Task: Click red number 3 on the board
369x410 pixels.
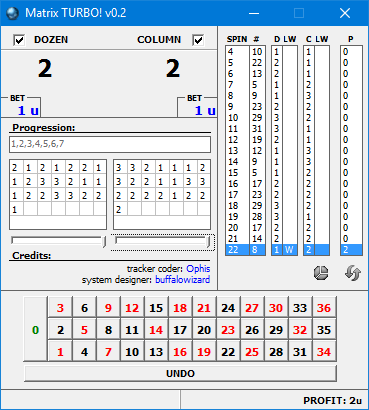Action: 60,308
